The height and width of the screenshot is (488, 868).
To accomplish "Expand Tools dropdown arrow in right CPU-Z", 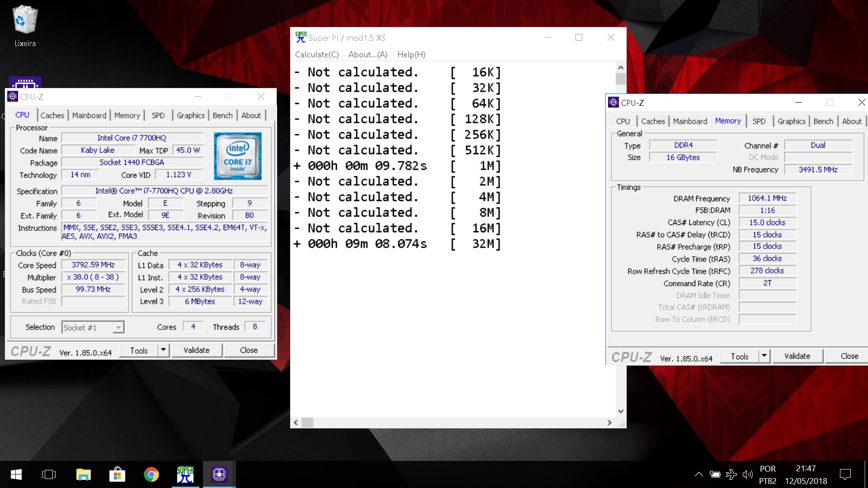I will click(x=764, y=356).
